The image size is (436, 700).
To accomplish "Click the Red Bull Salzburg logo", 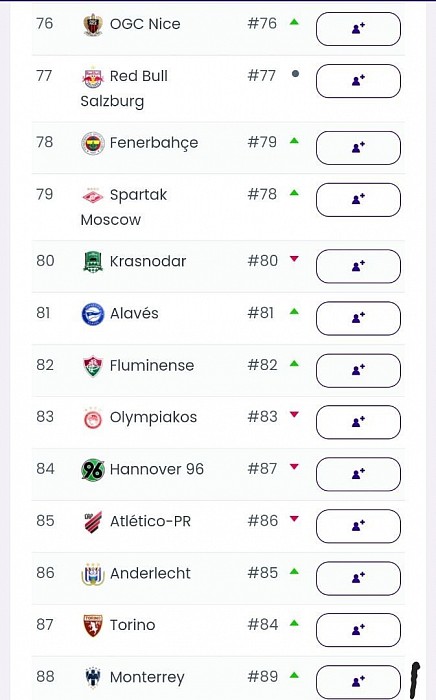I will pos(93,77).
